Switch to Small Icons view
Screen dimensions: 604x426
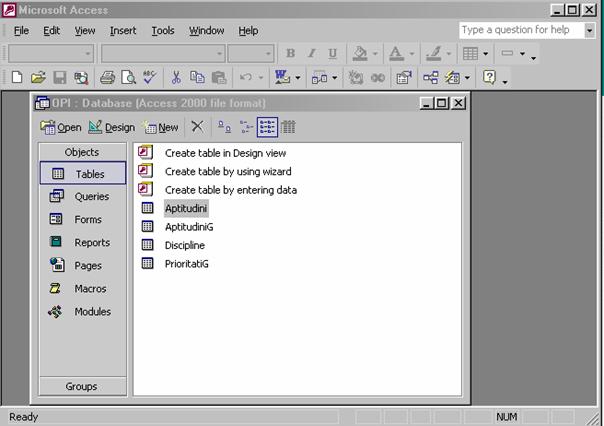point(246,127)
